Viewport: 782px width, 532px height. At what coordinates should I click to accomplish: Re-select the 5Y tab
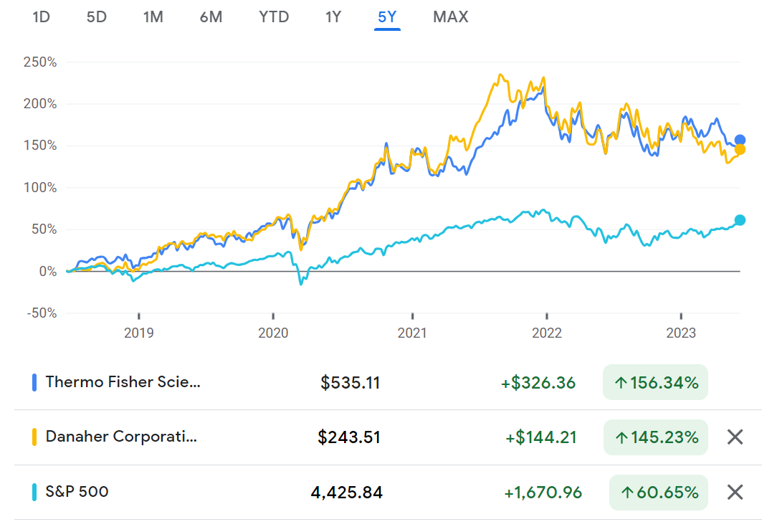point(387,17)
